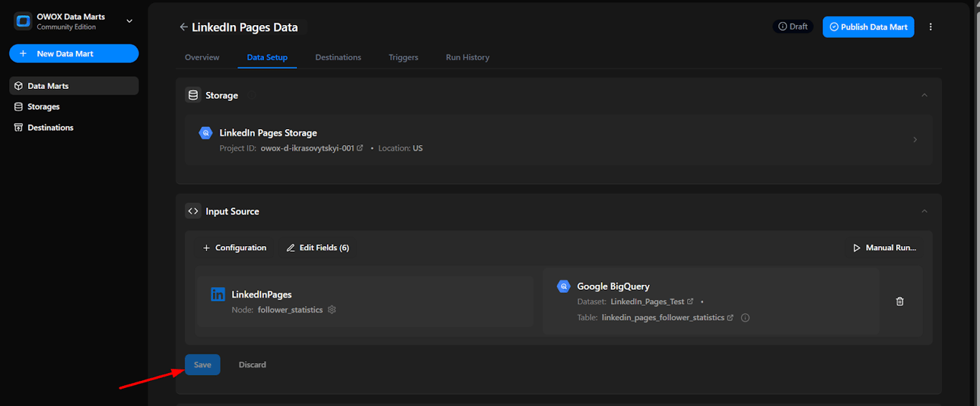Open the OWOX Data Marts workspace dropdown
This screenshot has width=980, height=406.
click(129, 22)
